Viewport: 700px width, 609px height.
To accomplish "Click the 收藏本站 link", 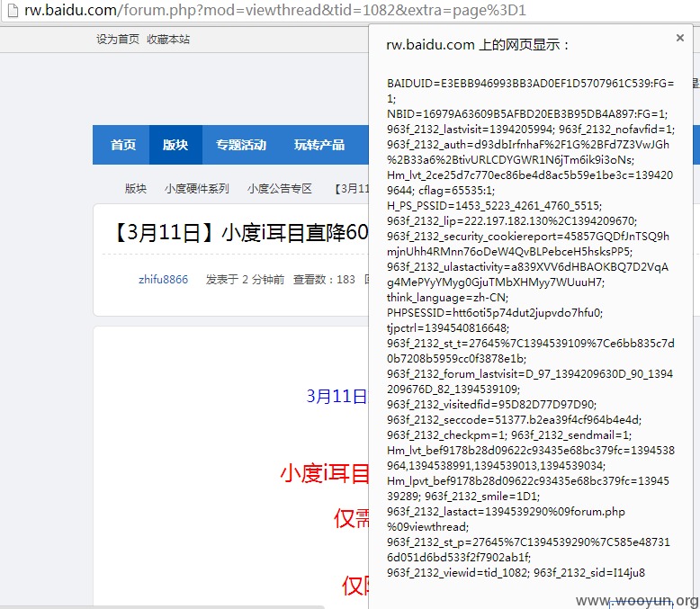I will [168, 40].
